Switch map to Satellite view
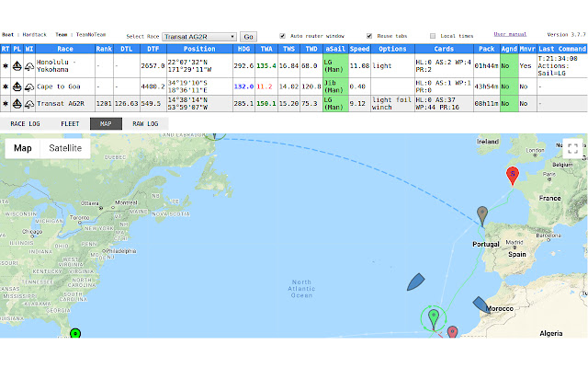The height and width of the screenshot is (368, 588). 65,148
